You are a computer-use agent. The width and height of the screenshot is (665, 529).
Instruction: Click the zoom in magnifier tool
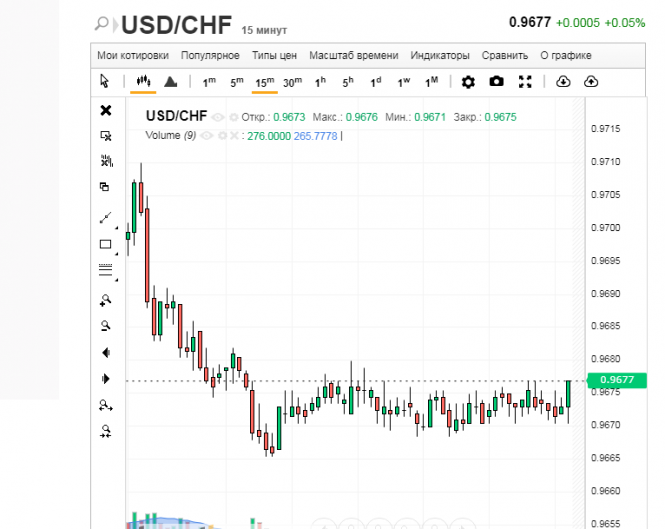tap(105, 300)
